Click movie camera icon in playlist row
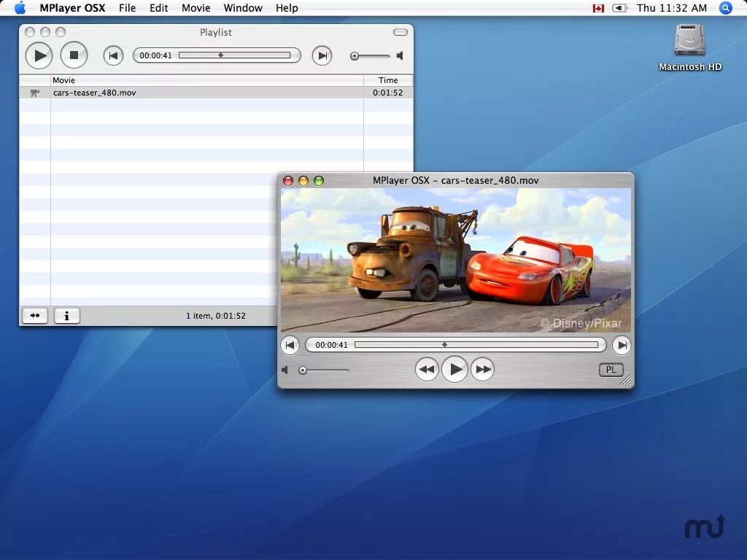 point(35,93)
